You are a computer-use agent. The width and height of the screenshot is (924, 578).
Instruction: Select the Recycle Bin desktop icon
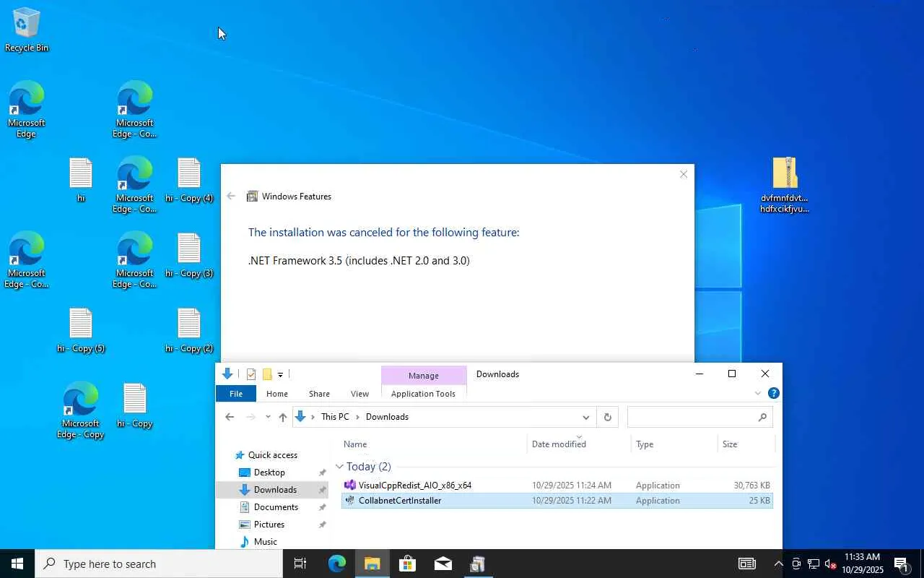tap(27, 30)
